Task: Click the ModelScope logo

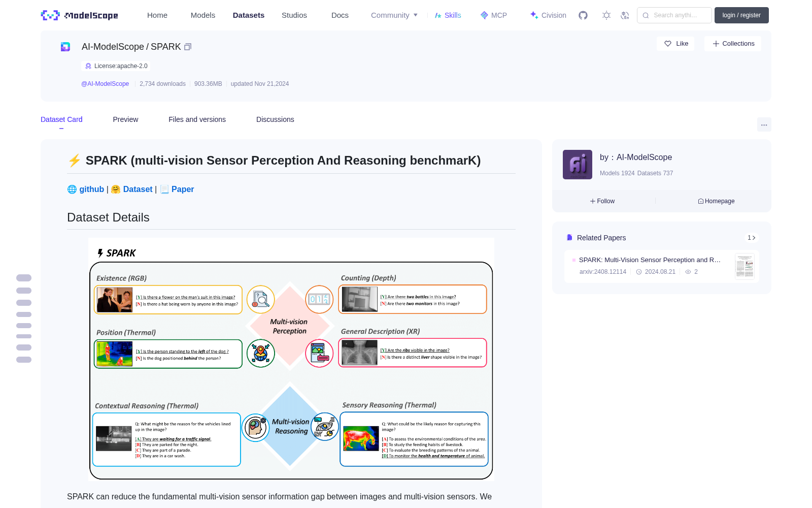Action: (x=79, y=15)
